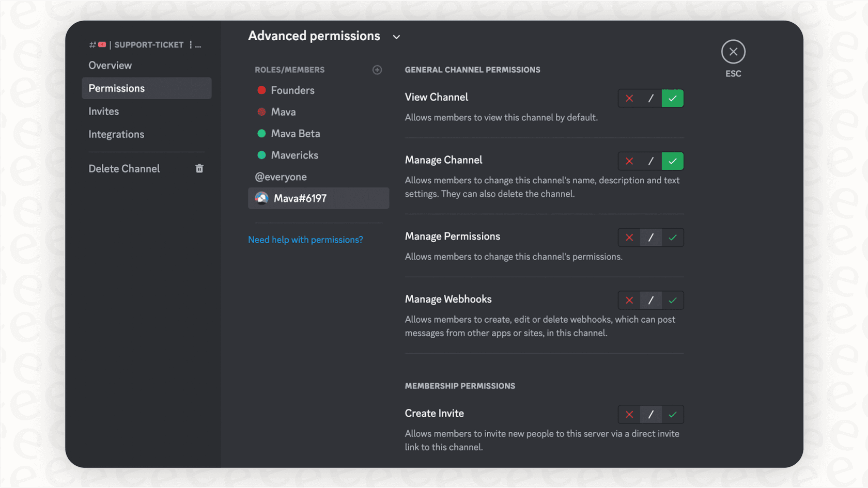Screen dimensions: 868x488
Task: Click the plus icon next to ROLES/MEMBERS
Action: (377, 70)
